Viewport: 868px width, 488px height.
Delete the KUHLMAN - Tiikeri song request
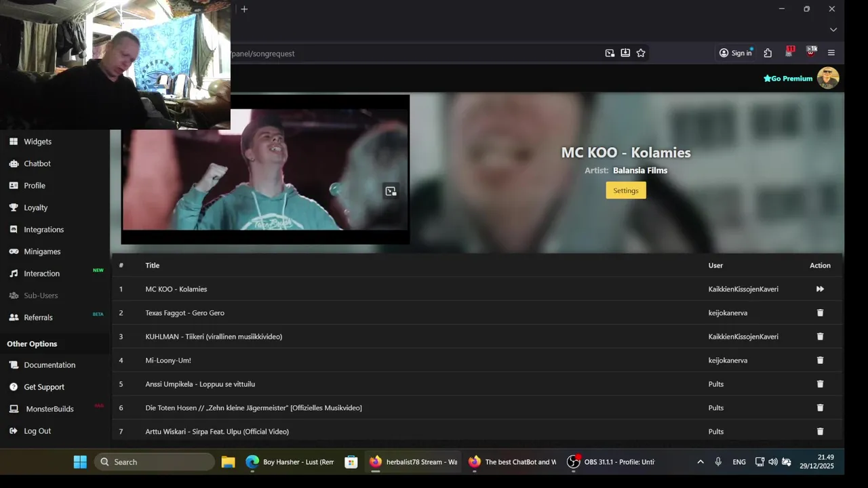[x=820, y=336]
